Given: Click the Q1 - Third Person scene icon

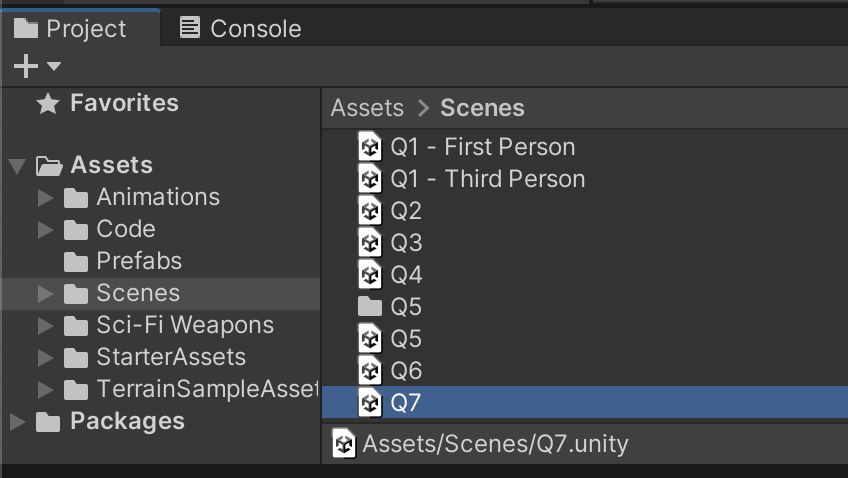Looking at the screenshot, I should [370, 179].
